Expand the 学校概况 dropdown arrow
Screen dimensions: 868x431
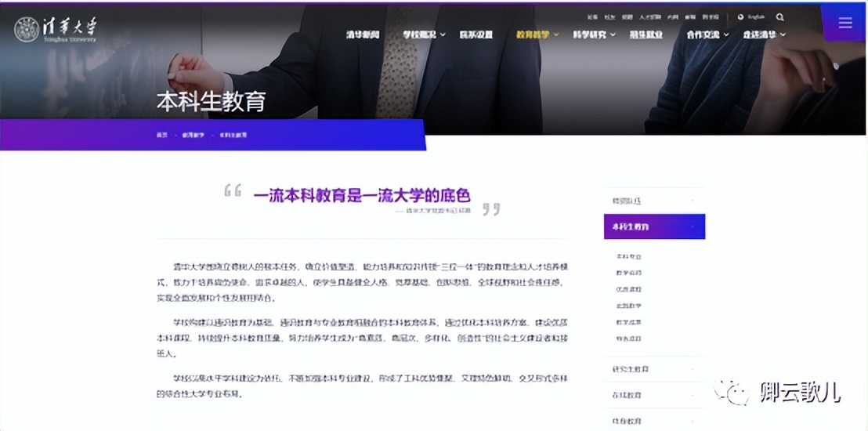443,35
